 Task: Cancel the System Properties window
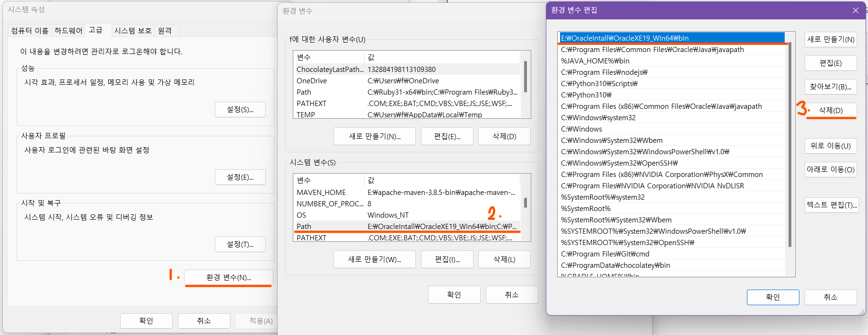point(204,321)
